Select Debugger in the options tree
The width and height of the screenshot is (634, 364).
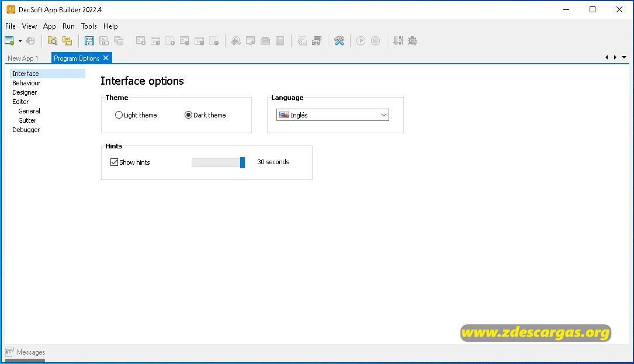coord(26,130)
